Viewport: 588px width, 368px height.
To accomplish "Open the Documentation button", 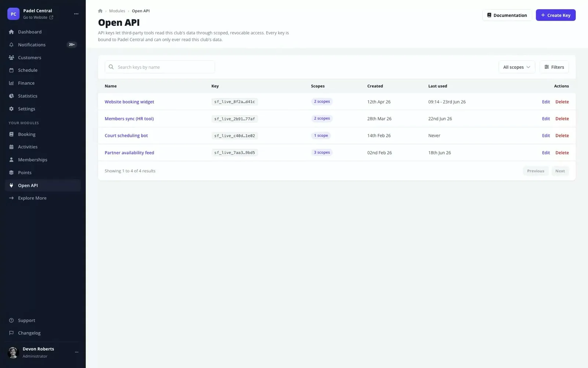I will [507, 15].
